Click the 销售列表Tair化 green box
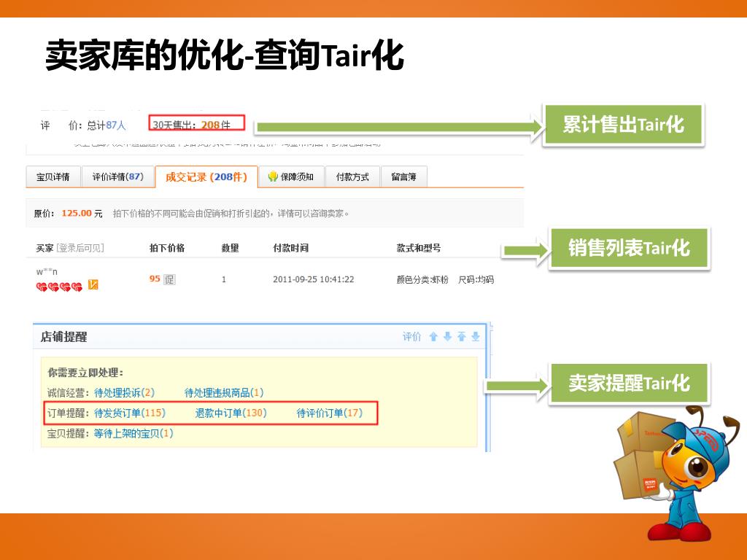The width and height of the screenshot is (747, 560). (x=629, y=248)
